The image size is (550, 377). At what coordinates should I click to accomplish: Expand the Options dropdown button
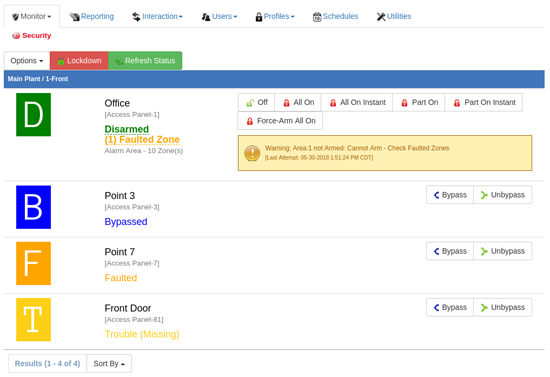tap(27, 61)
